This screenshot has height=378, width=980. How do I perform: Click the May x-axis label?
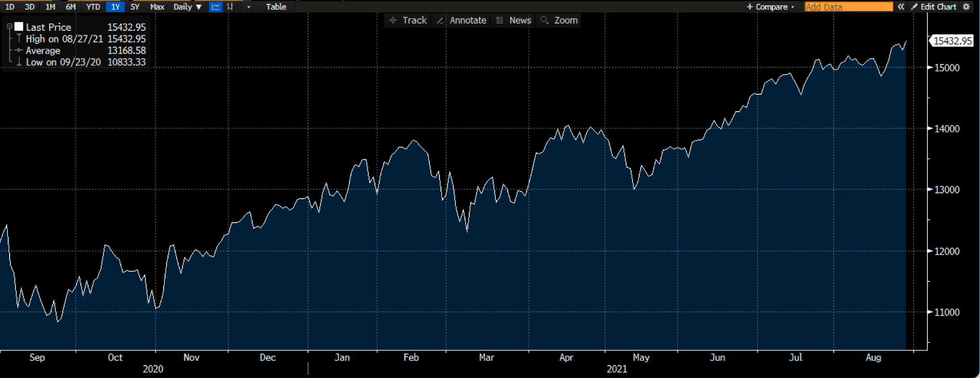click(641, 357)
